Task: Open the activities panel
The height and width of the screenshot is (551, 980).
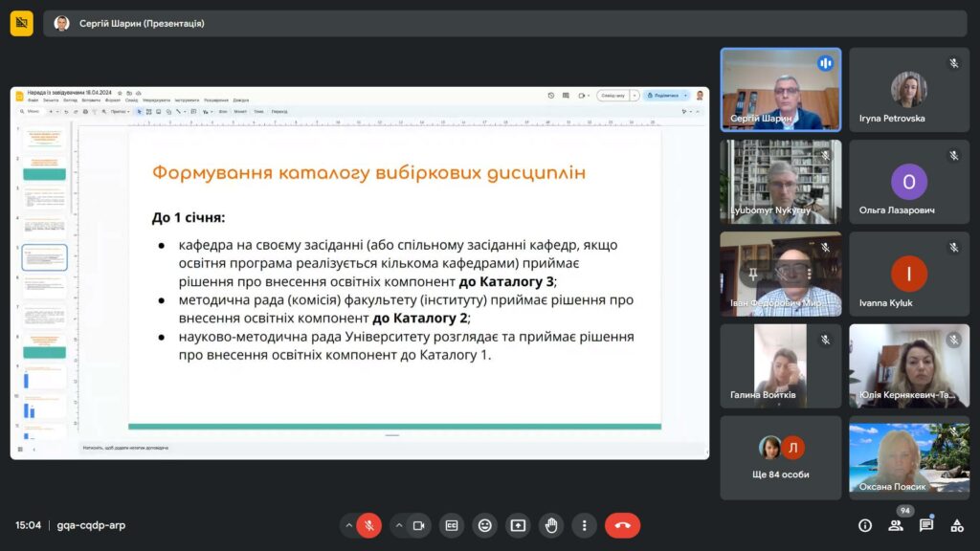Action: 956,525
